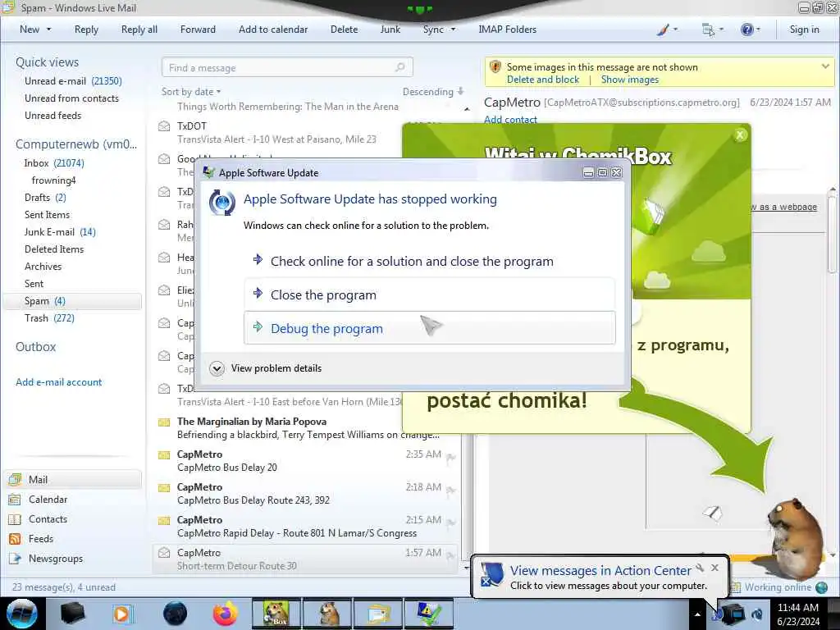Open Sort by date dropdown
The width and height of the screenshot is (840, 630).
[191, 92]
